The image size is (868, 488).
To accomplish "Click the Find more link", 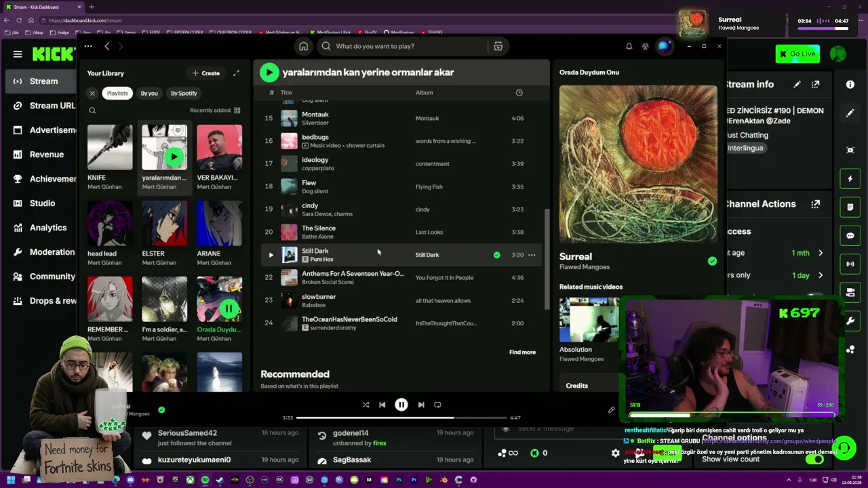I will pos(522,352).
